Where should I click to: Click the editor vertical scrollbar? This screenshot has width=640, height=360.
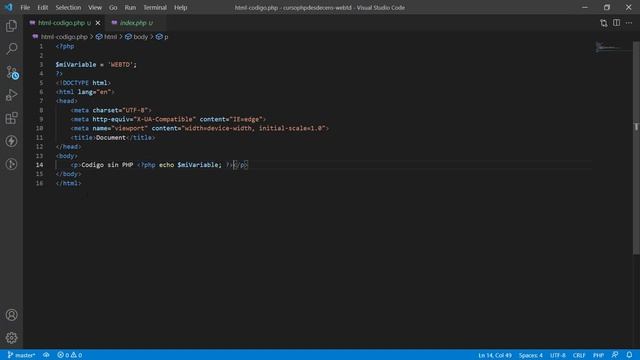[636, 149]
